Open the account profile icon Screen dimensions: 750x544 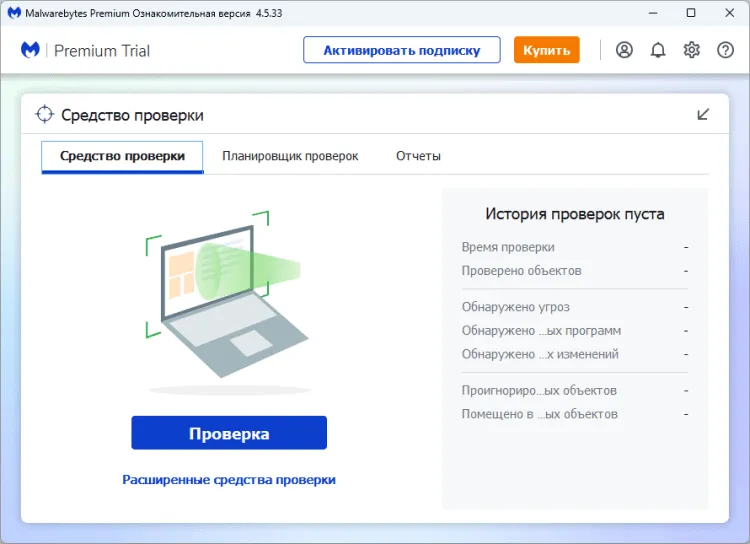tap(624, 50)
